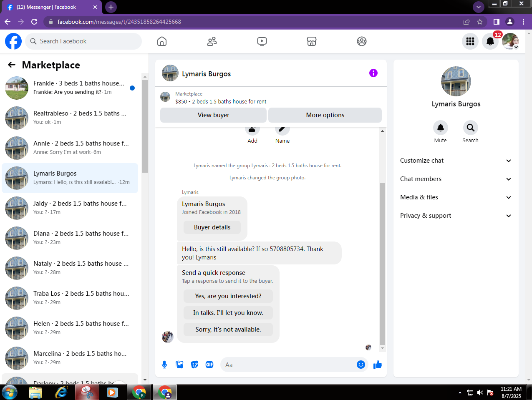Go to Home feed icon

[162, 41]
